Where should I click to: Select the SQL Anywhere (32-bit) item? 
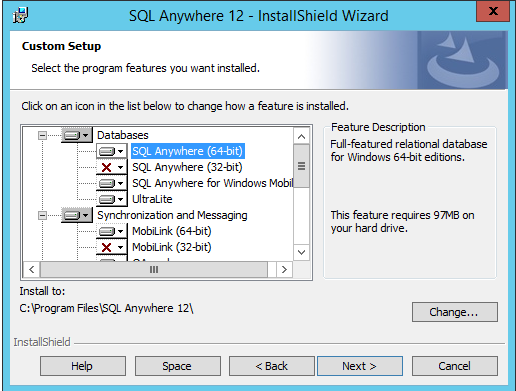pyautogui.click(x=187, y=167)
